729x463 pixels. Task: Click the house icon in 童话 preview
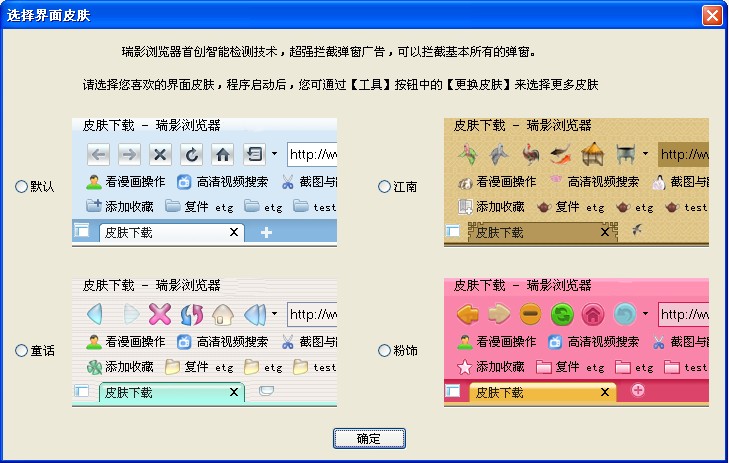[x=222, y=314]
